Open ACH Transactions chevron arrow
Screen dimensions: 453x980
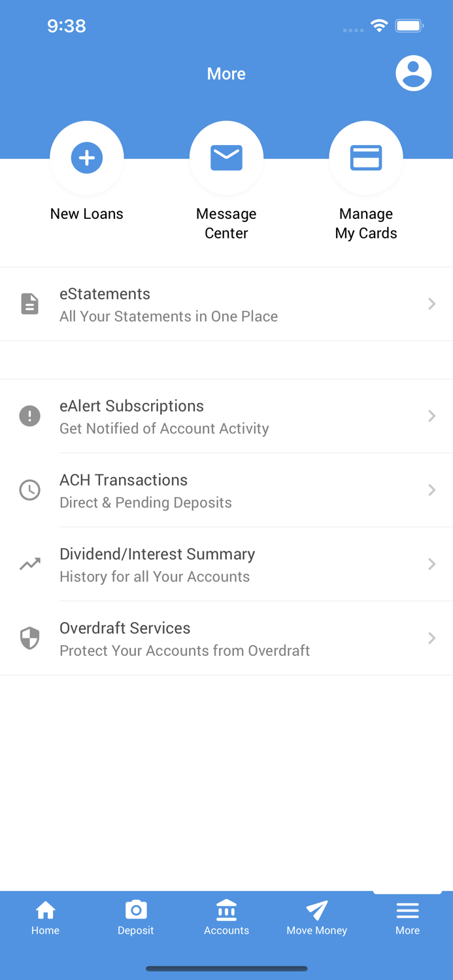click(431, 490)
